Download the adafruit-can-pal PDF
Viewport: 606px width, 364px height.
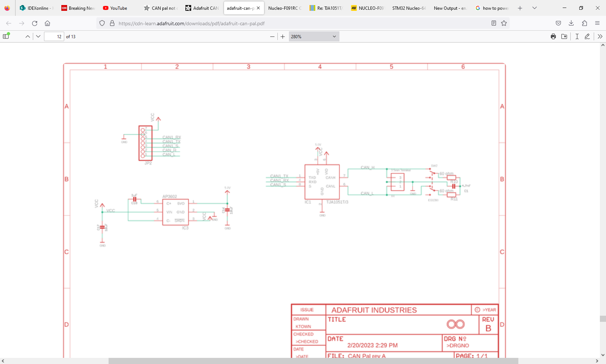tap(564, 36)
